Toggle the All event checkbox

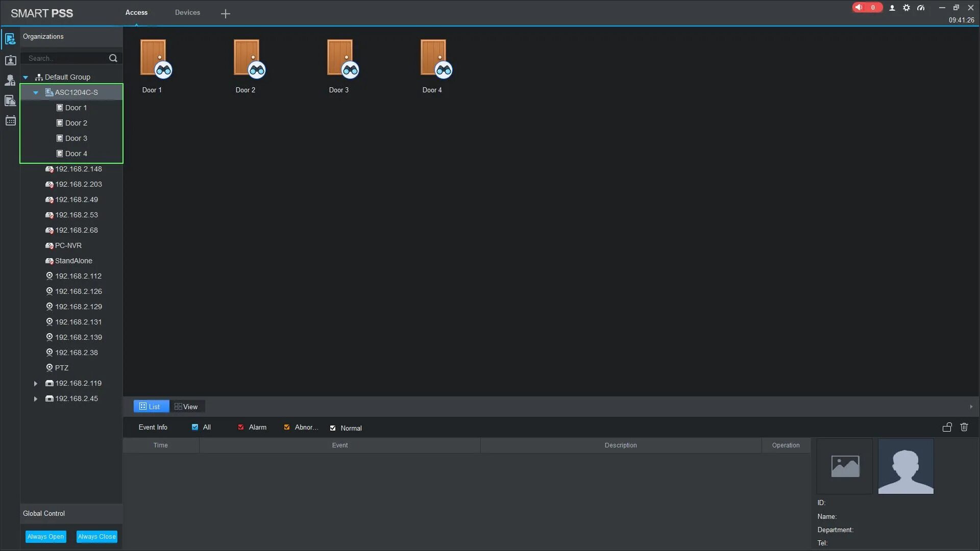[195, 427]
